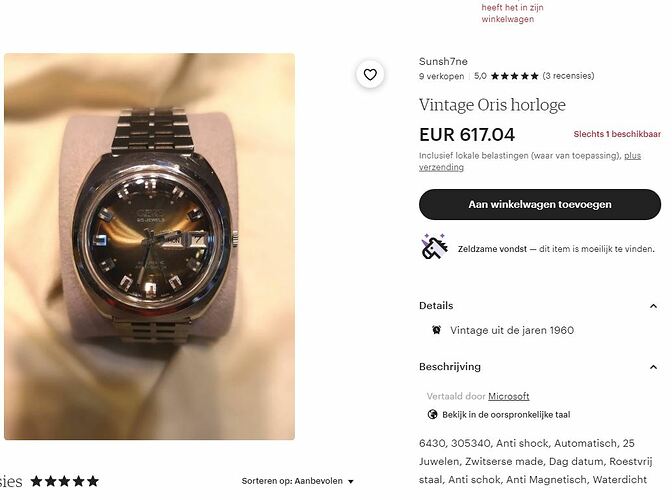Click the alarm clock vintage icon
The height and width of the screenshot is (500, 672).
tap(436, 330)
